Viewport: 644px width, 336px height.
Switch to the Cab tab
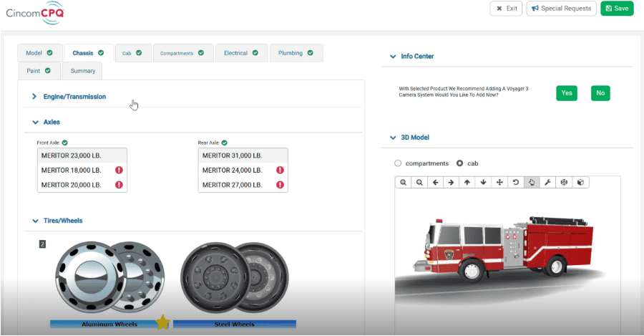pos(134,53)
